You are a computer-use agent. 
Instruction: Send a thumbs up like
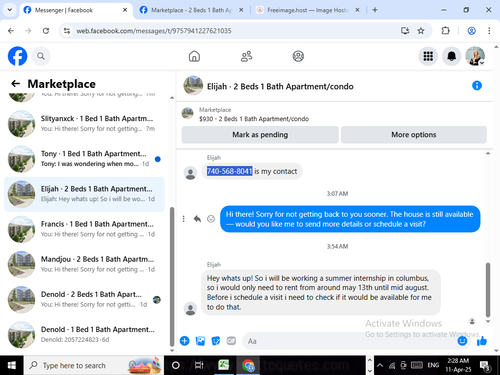tap(482, 341)
